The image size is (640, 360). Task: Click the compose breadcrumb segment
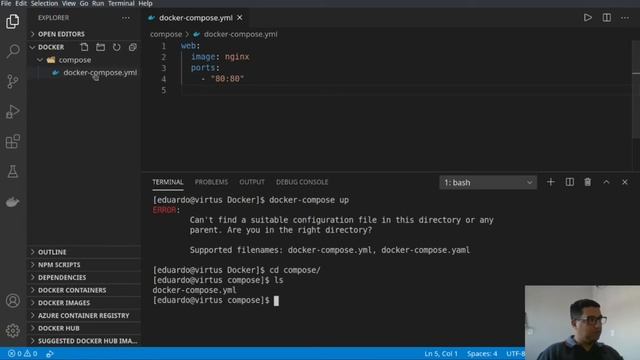tap(166, 34)
